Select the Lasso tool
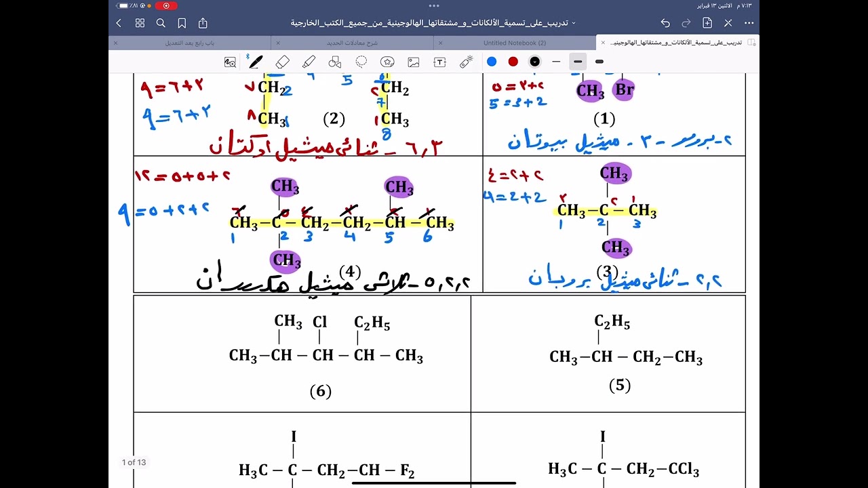This screenshot has width=868, height=488. click(x=361, y=62)
